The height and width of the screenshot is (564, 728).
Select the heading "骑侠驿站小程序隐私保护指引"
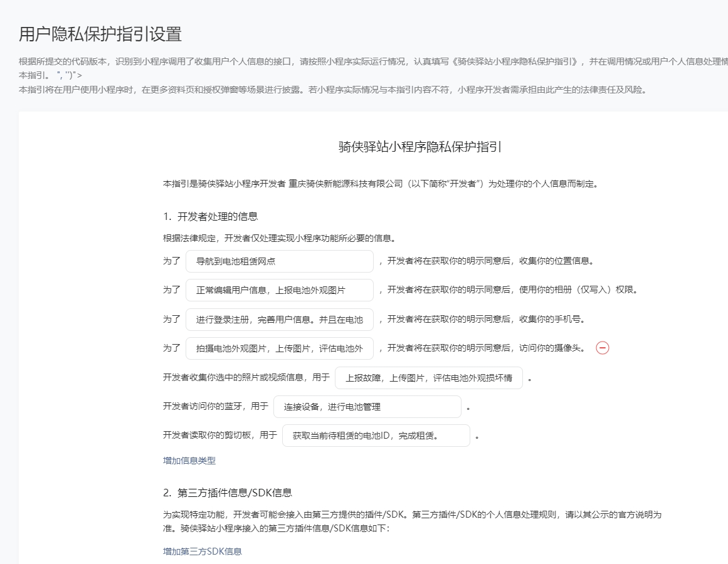coord(419,147)
